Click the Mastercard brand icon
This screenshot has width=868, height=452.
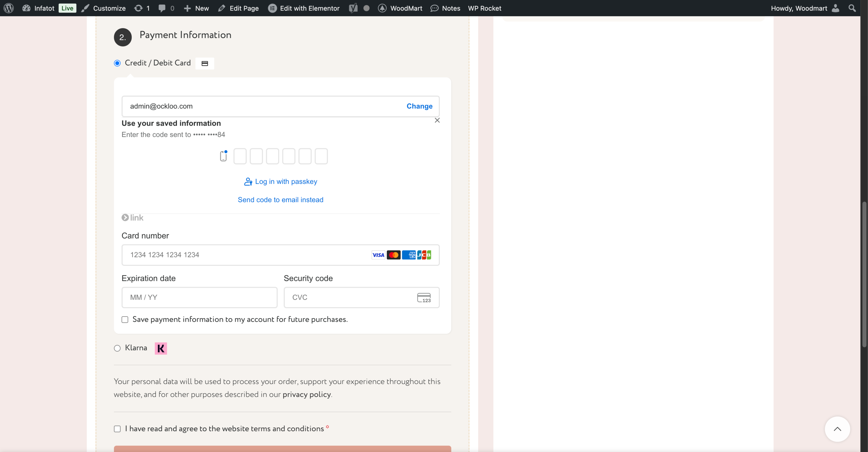click(394, 255)
